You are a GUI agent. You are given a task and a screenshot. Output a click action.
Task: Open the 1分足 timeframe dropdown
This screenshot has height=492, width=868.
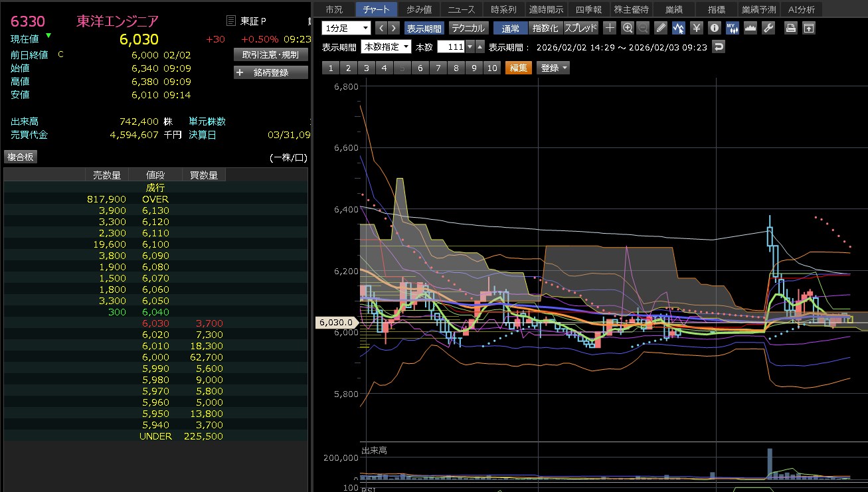coord(346,28)
